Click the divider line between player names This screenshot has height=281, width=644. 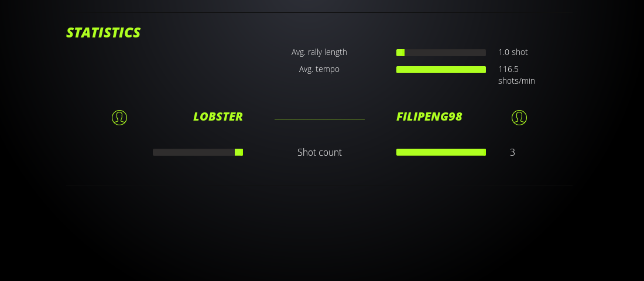[x=319, y=119]
